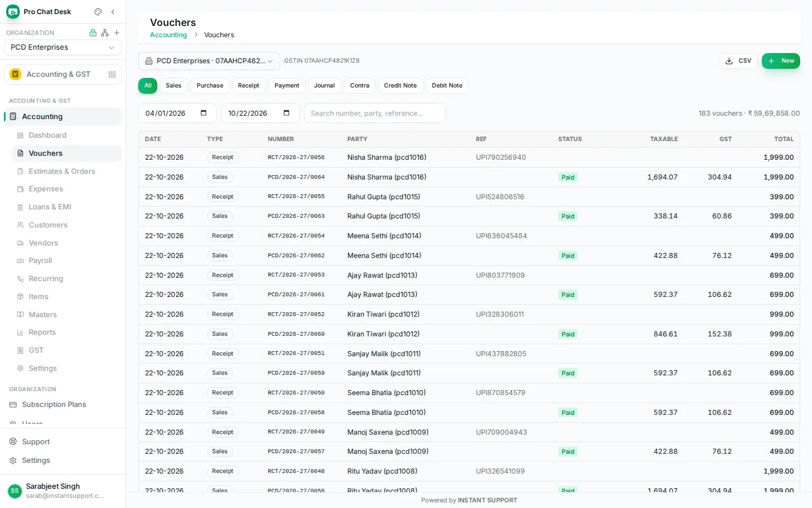Filter by Debit Note vouchers
This screenshot has width=812, height=508.
(x=447, y=86)
